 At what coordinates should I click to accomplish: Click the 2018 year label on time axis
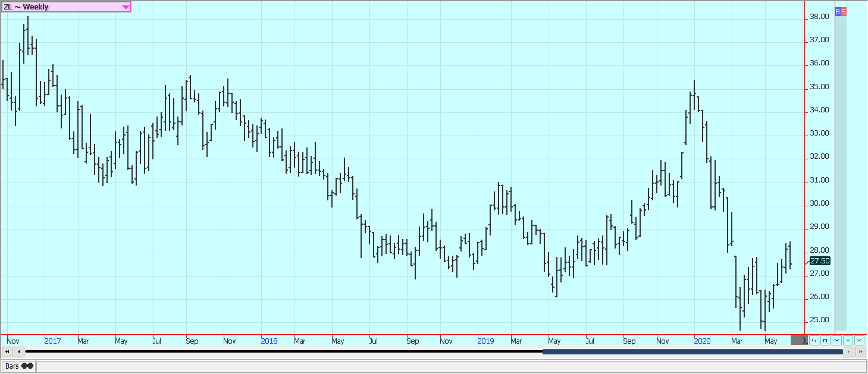pos(269,341)
